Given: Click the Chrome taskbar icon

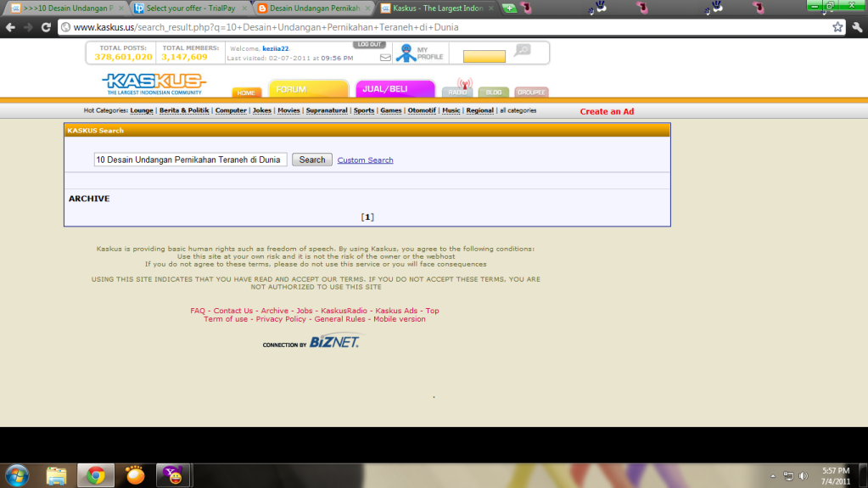Looking at the screenshot, I should (96, 476).
